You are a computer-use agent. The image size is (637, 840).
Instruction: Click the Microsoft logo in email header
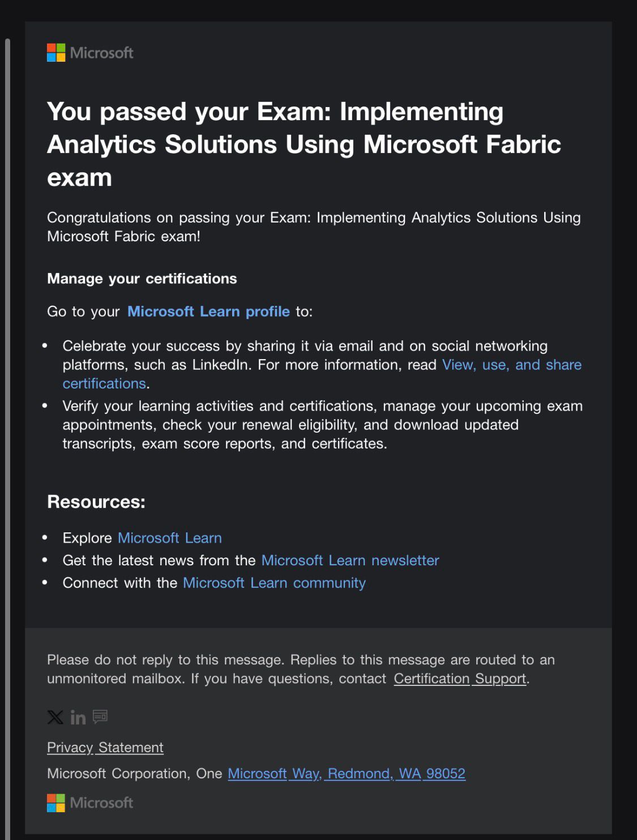tap(91, 53)
